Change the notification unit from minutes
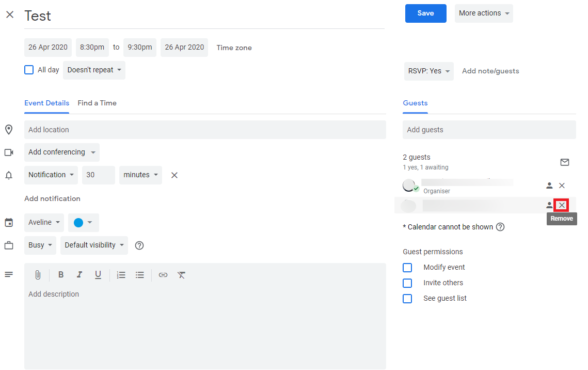588x370 pixels. [x=140, y=175]
